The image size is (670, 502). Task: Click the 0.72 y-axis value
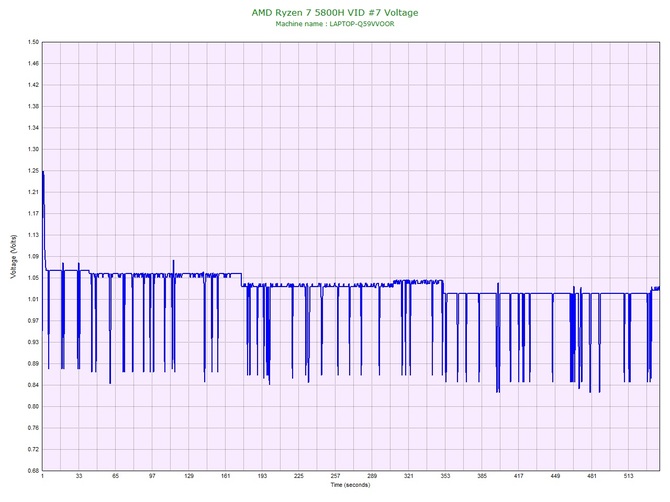coord(33,449)
